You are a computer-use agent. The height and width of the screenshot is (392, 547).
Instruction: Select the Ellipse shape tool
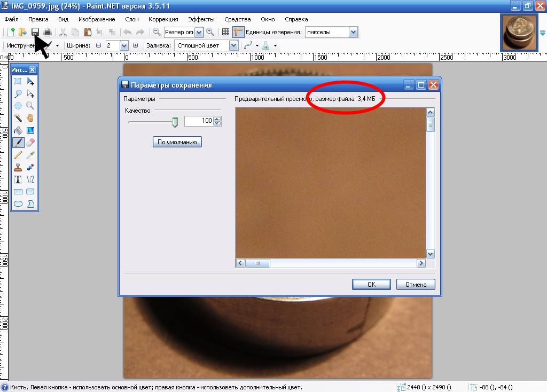18,203
